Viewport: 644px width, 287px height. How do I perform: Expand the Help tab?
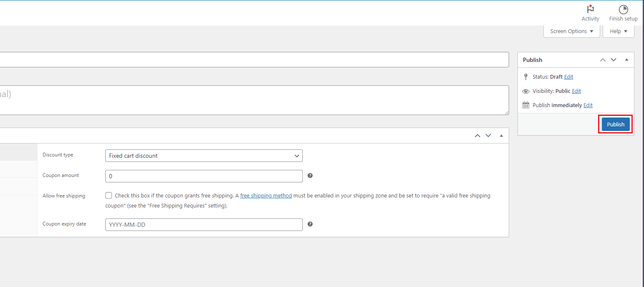coord(618,31)
